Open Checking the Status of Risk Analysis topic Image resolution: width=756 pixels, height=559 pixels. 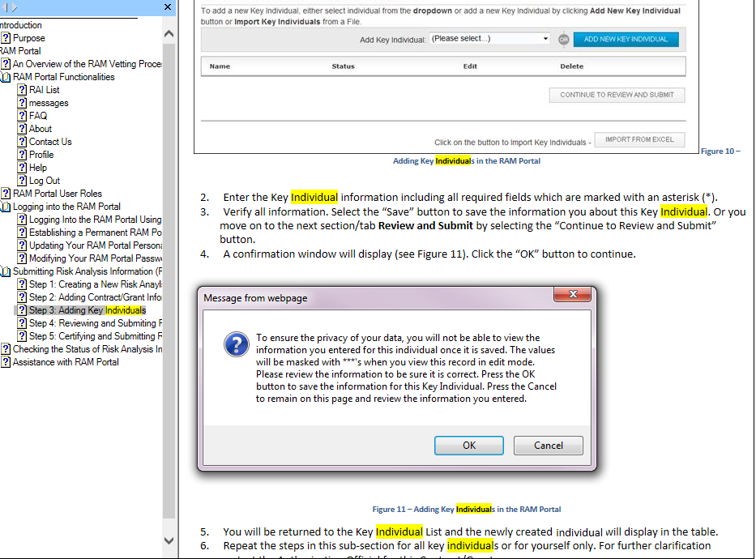(87, 349)
